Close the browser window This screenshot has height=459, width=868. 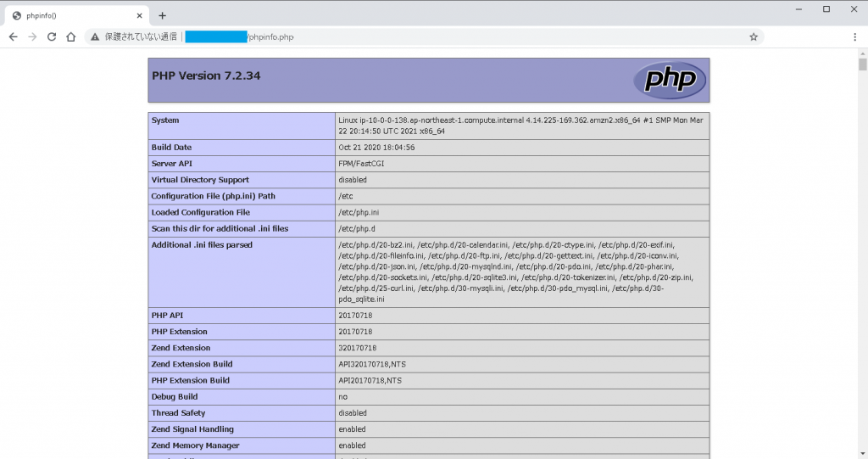click(x=854, y=9)
